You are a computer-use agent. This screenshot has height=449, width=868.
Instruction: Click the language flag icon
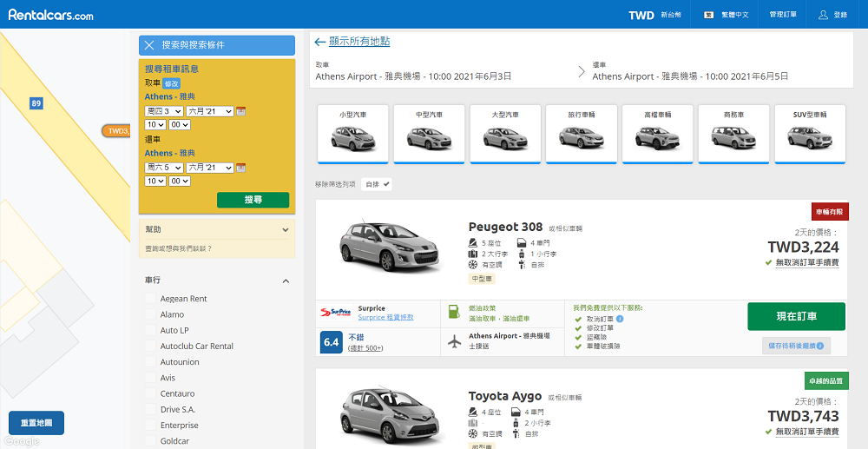pyautogui.click(x=708, y=15)
